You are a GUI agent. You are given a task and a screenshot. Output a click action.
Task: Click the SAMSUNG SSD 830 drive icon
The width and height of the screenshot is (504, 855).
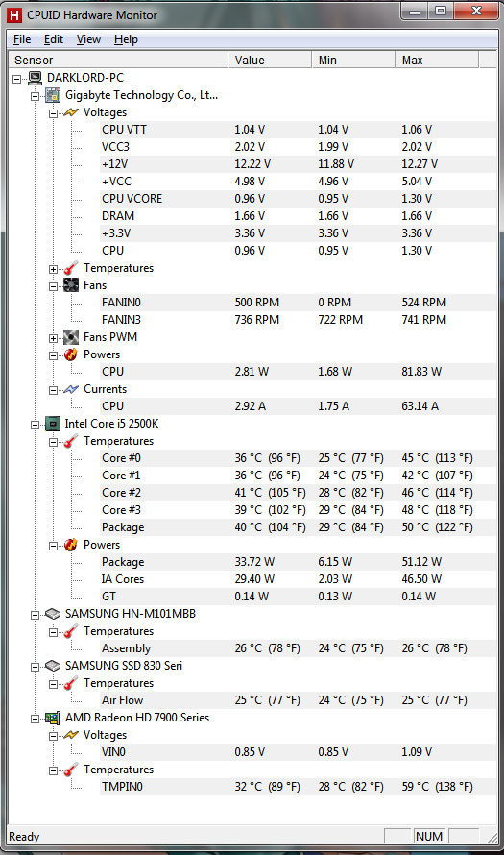pyautogui.click(x=53, y=666)
